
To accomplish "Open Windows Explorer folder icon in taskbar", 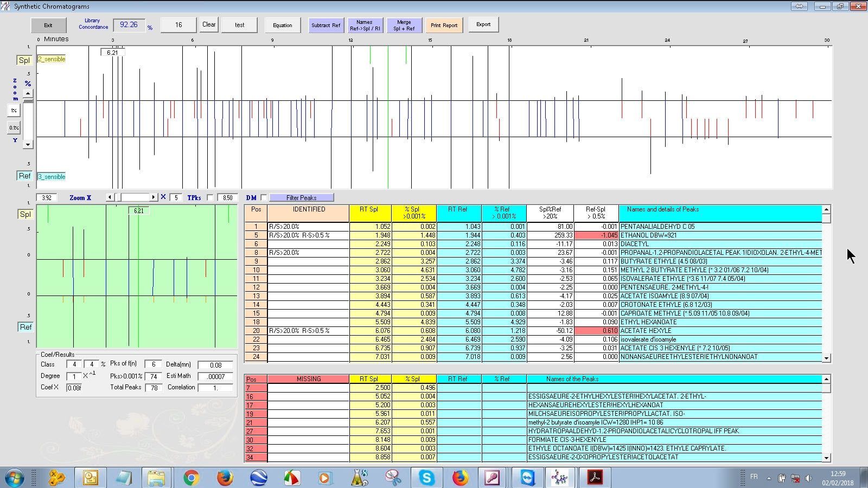I will [x=156, y=478].
